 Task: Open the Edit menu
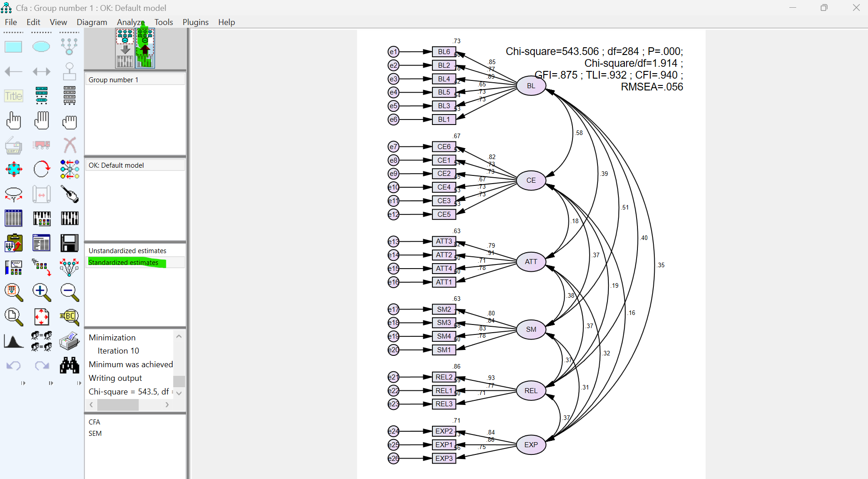point(33,22)
